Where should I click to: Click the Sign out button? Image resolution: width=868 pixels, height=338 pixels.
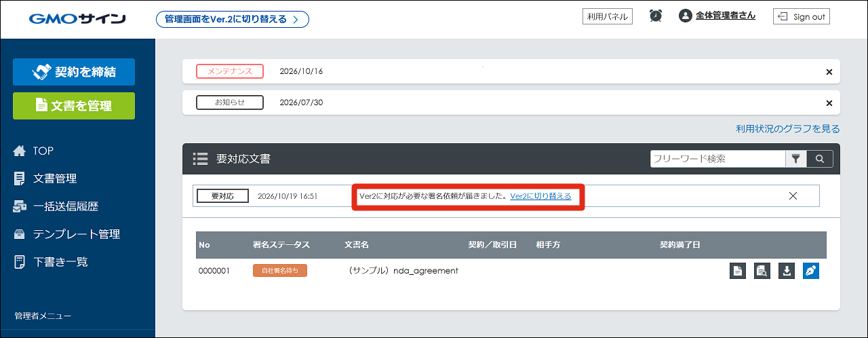coord(802,16)
